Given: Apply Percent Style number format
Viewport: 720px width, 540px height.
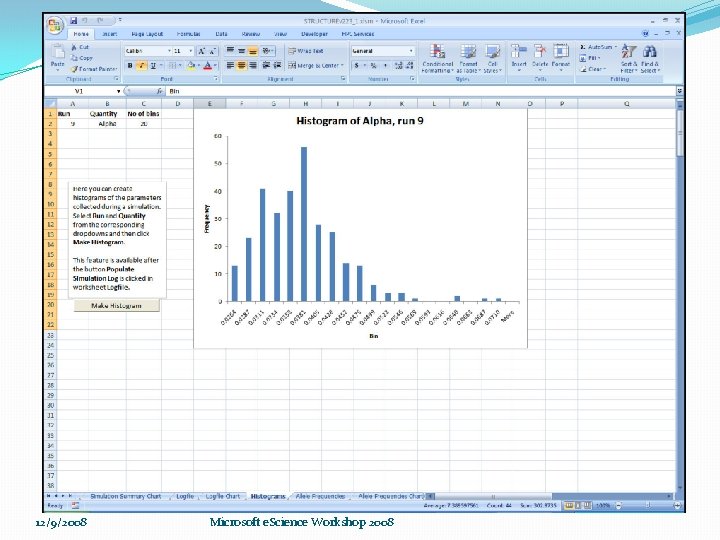Looking at the screenshot, I should 374,66.
